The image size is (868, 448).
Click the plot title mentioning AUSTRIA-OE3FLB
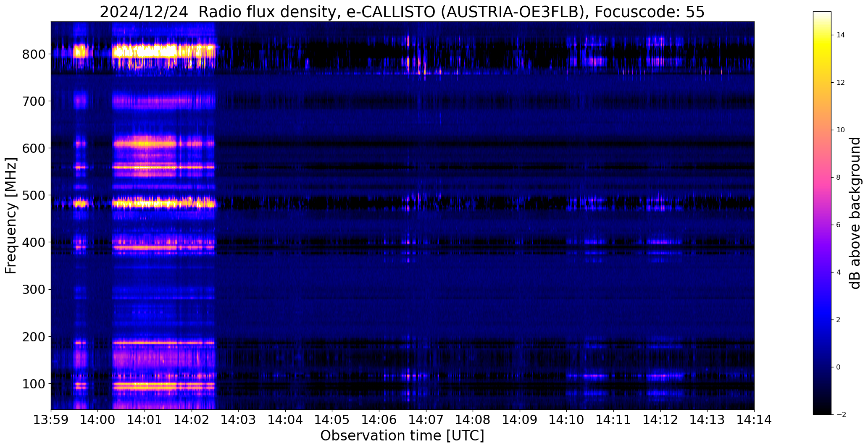click(402, 12)
